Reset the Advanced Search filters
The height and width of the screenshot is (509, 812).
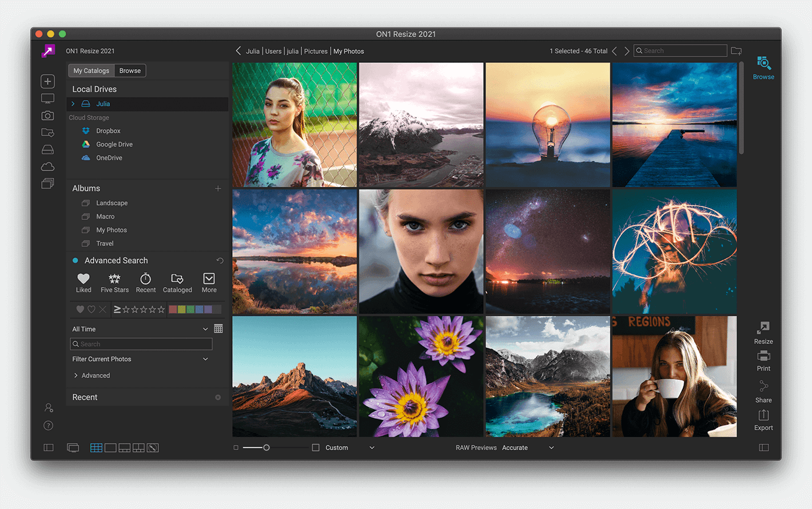point(220,261)
